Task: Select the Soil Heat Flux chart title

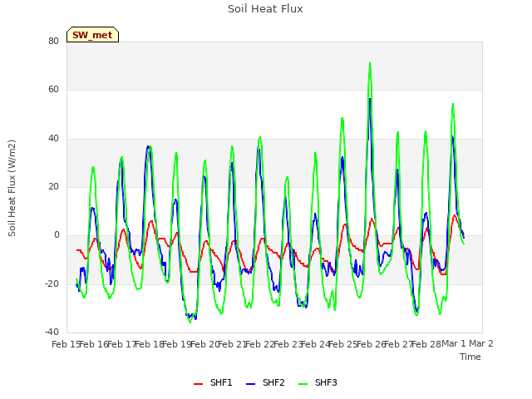Action: coord(265,9)
